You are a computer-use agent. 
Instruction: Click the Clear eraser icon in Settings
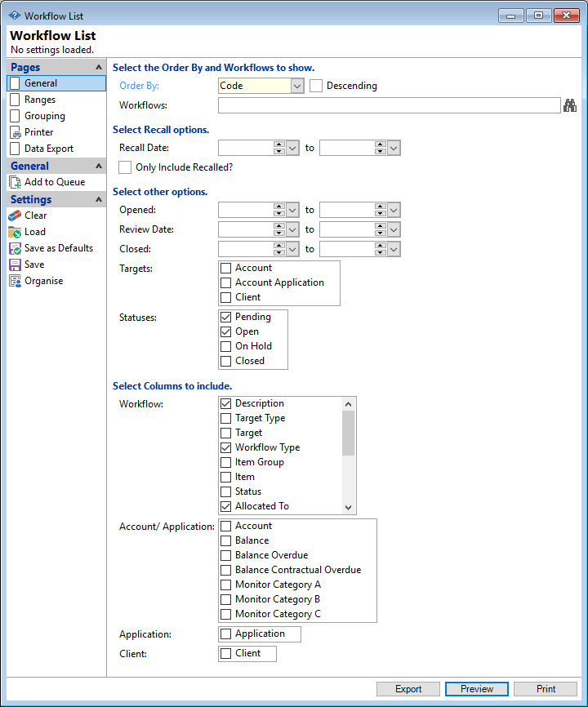[x=15, y=216]
